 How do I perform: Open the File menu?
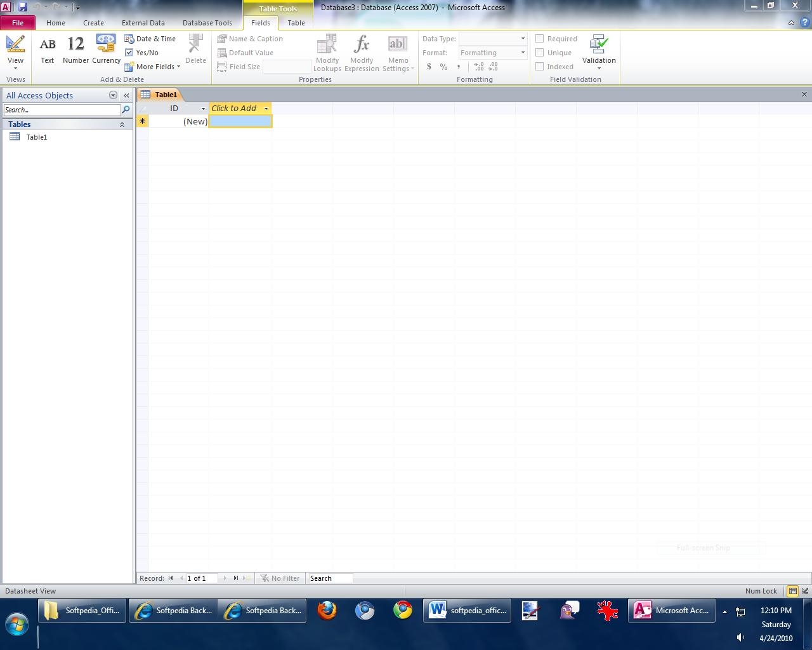(x=18, y=23)
